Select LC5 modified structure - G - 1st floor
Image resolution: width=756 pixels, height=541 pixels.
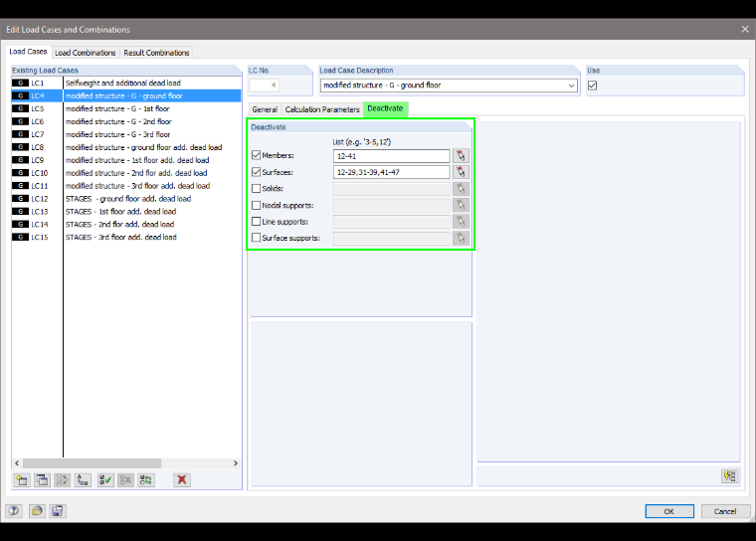click(126, 108)
